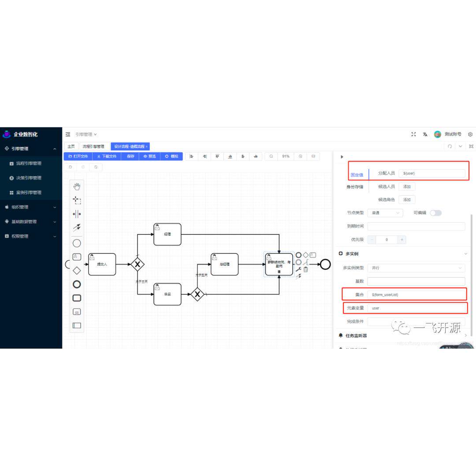This screenshot has width=476, height=476.
Task: Open the 流程引擎管理 sidebar item
Action: (31, 164)
